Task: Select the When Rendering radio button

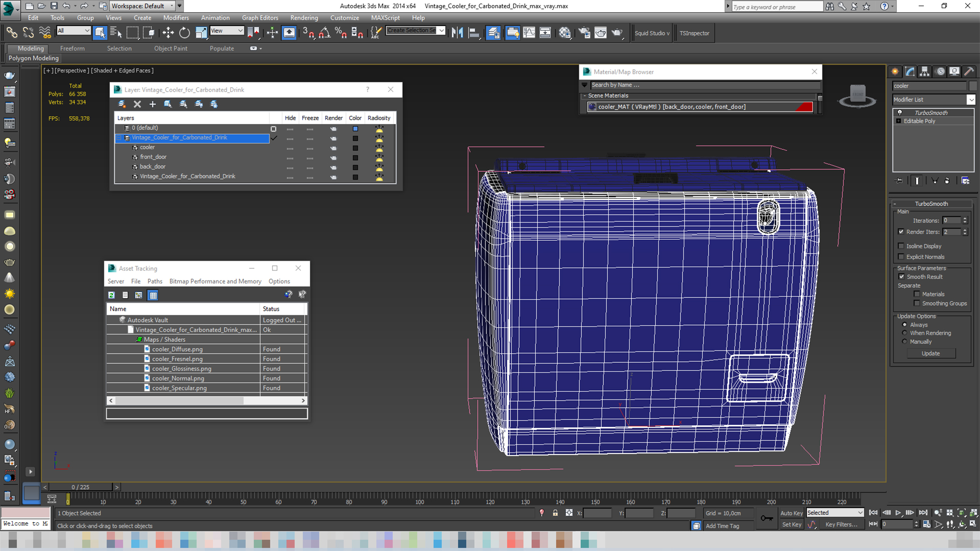Action: pos(904,333)
